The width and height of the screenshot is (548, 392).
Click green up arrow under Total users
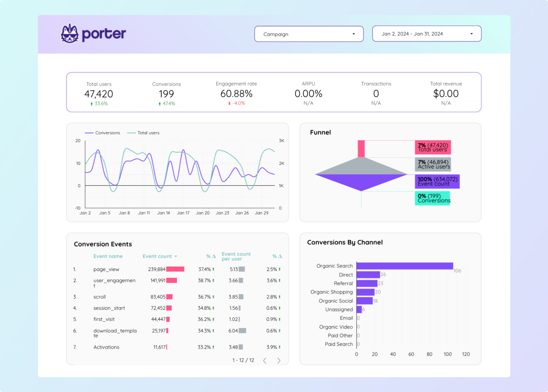(91, 104)
